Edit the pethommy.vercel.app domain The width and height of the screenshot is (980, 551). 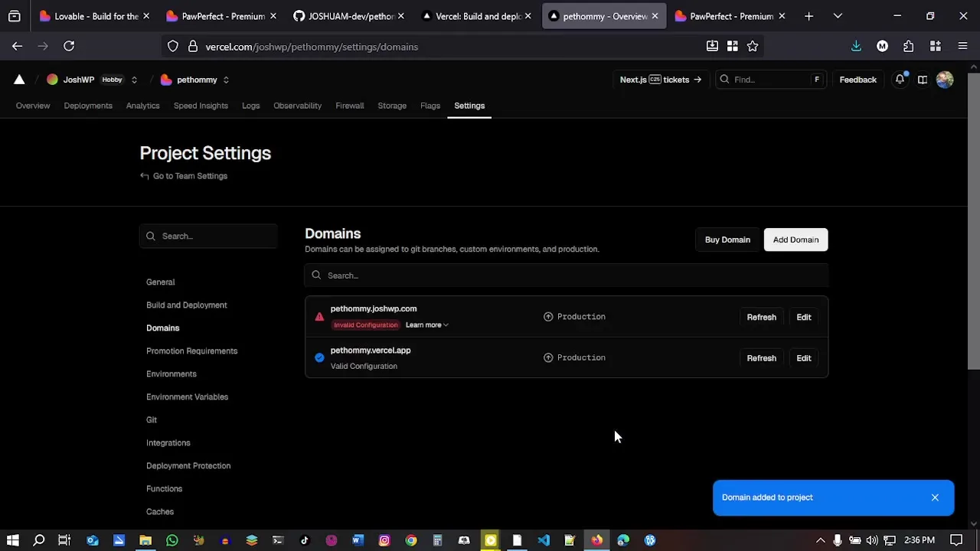[x=803, y=358]
